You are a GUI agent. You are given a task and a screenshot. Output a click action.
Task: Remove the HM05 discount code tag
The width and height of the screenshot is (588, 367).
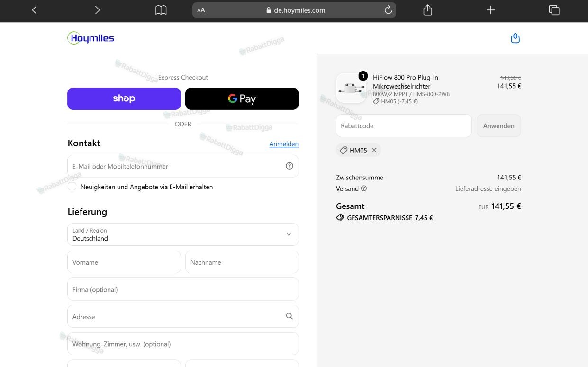(374, 150)
